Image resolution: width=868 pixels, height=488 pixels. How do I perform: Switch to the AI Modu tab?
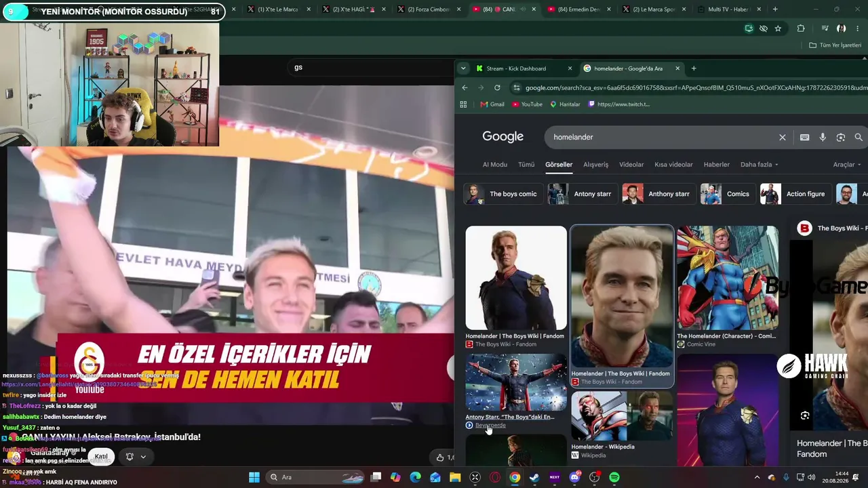[494, 165]
